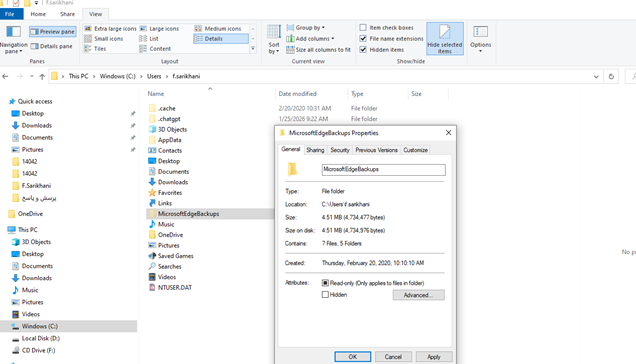The width and height of the screenshot is (636, 364).
Task: Open the Navigation pane menu
Action: coord(13,40)
